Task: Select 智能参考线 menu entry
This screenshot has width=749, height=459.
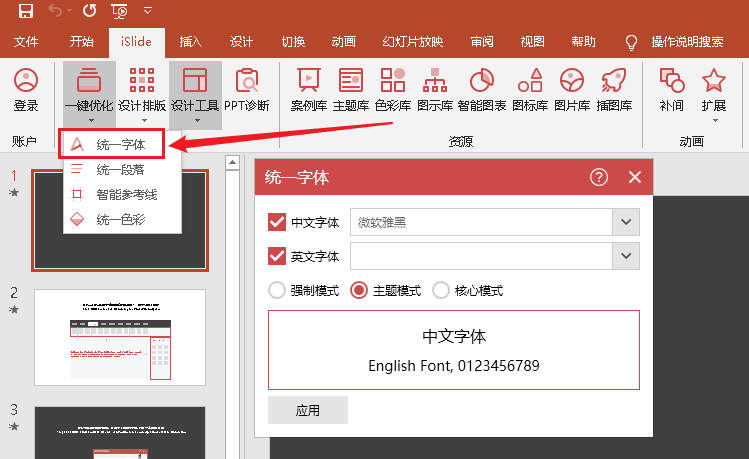Action: point(122,194)
